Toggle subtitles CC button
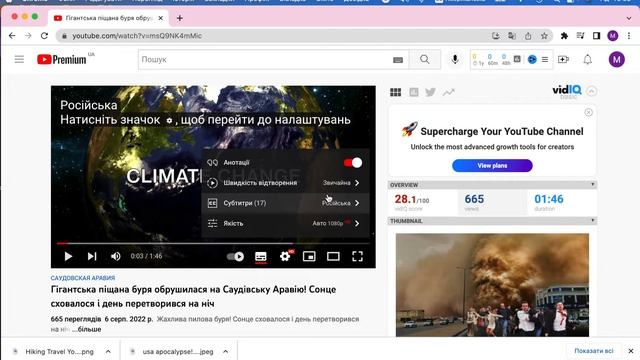This screenshot has height=360, width=640. pos(260,256)
